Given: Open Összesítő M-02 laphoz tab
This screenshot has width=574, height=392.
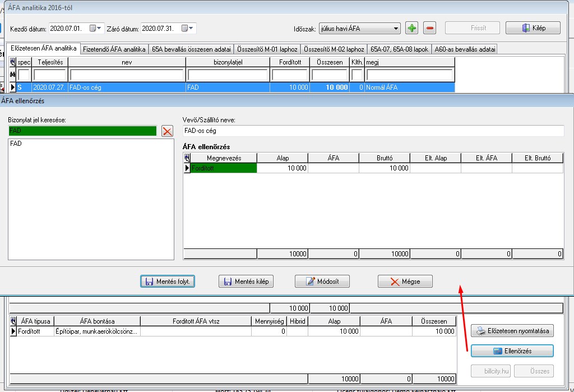Looking at the screenshot, I should click(334, 49).
